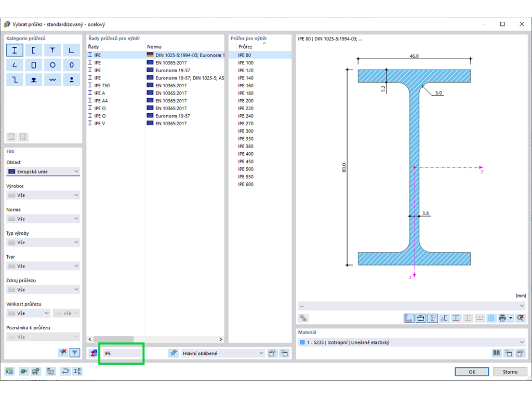Viewport: 532px width, 399px height.
Task: Click the section search info icon
Action: point(94,353)
